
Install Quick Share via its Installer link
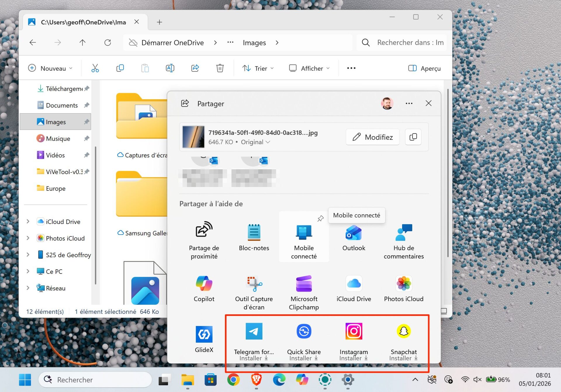coord(304,358)
